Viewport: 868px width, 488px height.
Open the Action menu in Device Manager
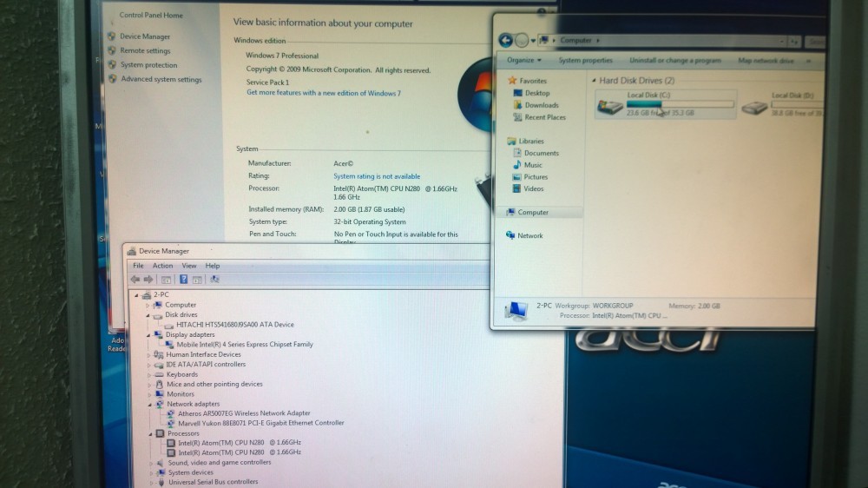tap(162, 266)
